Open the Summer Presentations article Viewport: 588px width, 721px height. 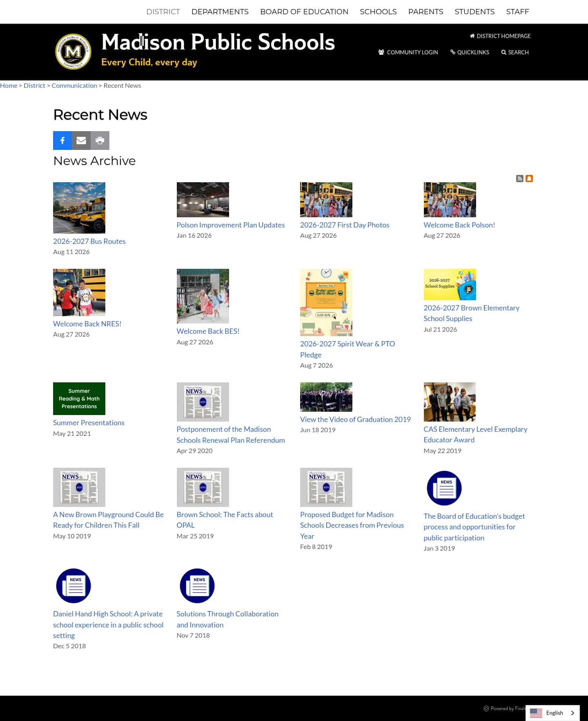coord(89,422)
